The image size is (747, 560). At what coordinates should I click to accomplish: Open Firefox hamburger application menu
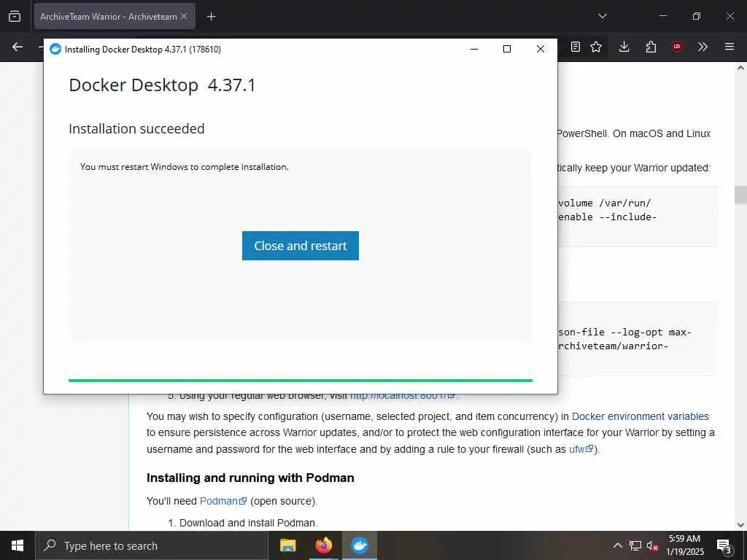[729, 47]
